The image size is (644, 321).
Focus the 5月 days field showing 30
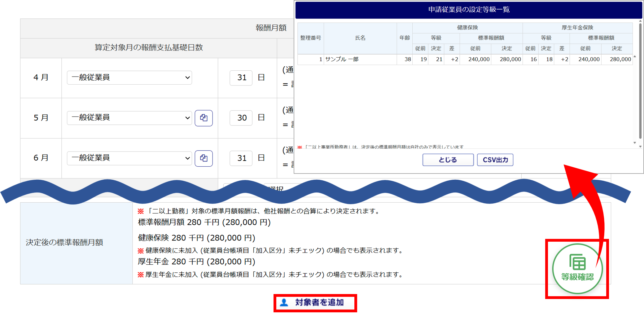[241, 118]
